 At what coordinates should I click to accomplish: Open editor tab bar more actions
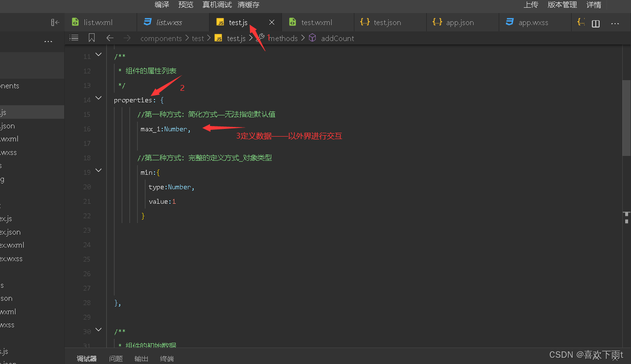[615, 23]
